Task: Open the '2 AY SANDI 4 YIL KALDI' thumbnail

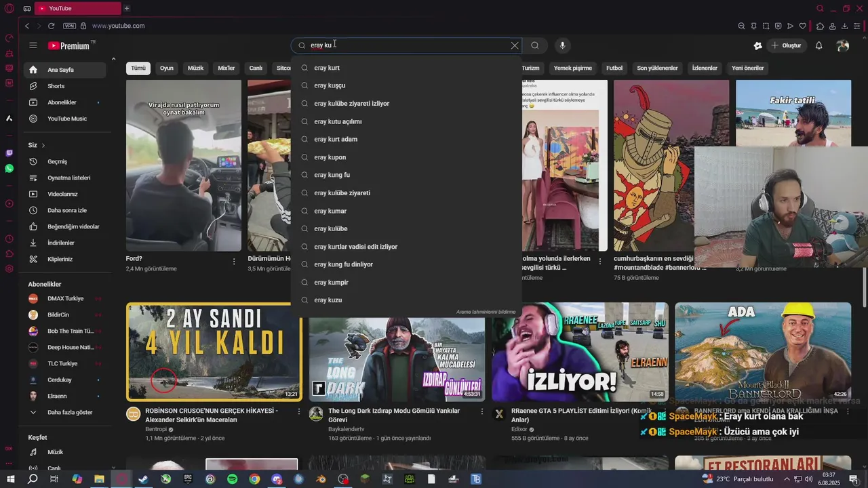Action: coord(214,352)
